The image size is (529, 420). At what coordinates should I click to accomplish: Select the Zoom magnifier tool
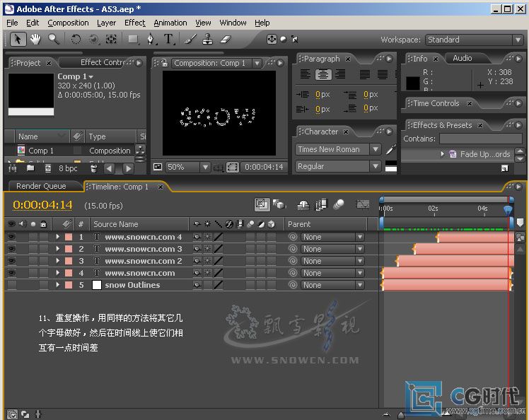click(54, 39)
